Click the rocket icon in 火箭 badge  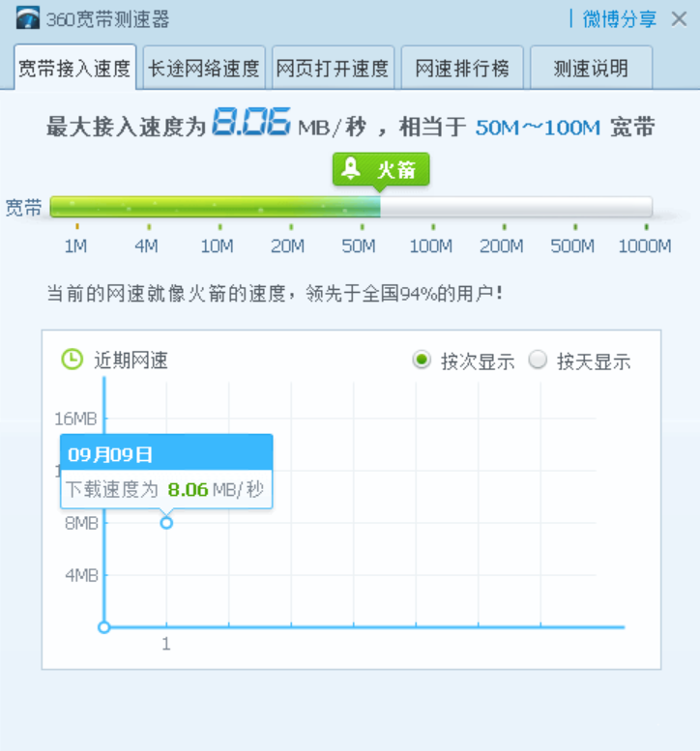(x=351, y=168)
